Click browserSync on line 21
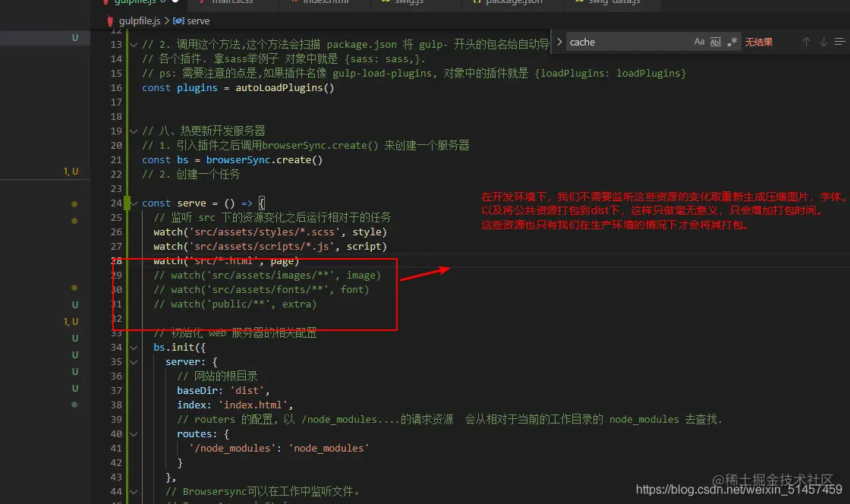The image size is (850, 504). tap(238, 160)
